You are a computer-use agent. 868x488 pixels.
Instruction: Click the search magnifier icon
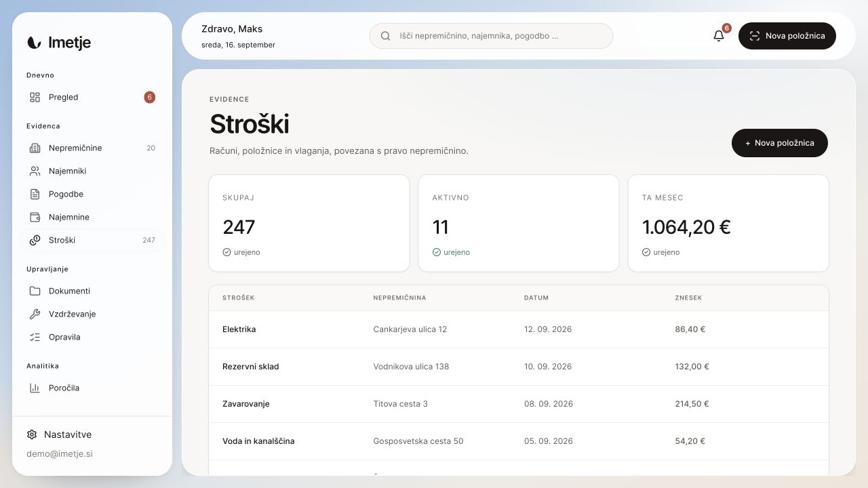coord(385,36)
